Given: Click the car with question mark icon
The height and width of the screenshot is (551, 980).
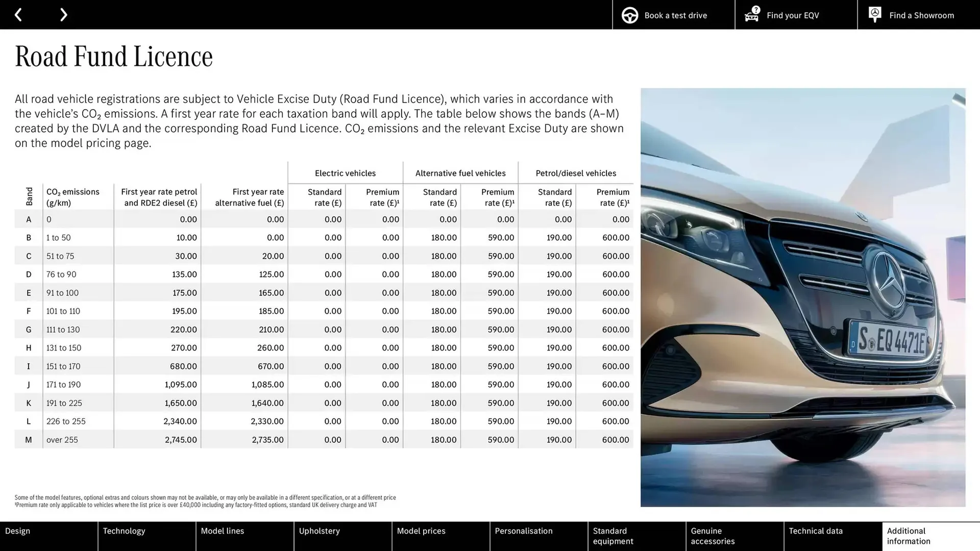Looking at the screenshot, I should point(751,15).
